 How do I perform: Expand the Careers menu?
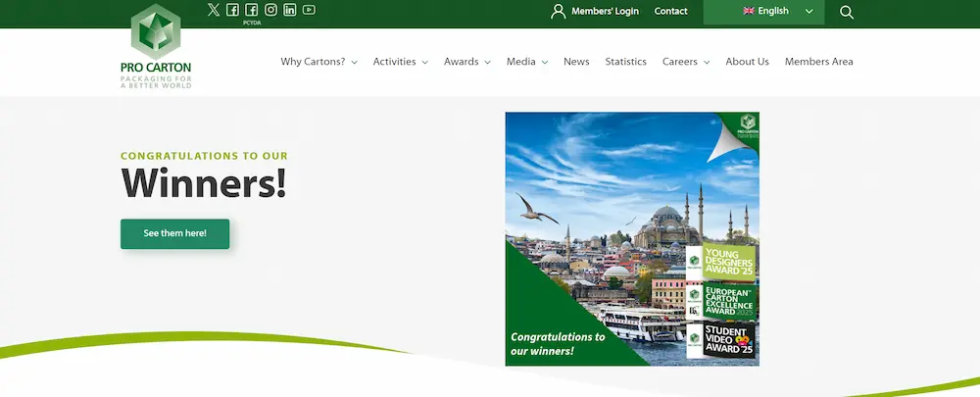pos(686,62)
